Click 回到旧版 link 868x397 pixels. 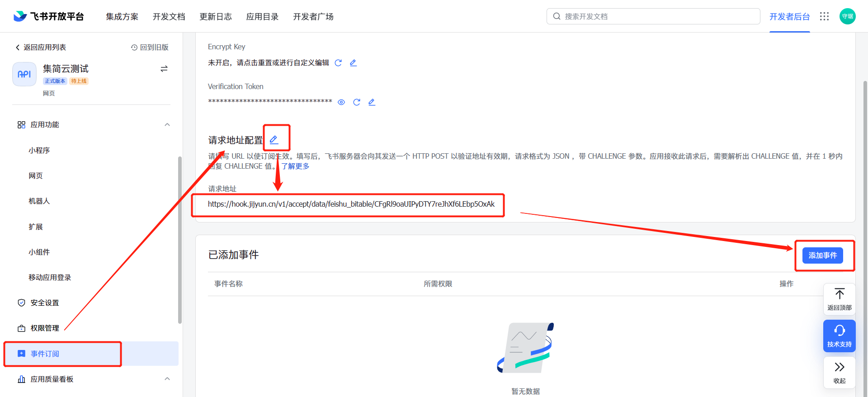tap(154, 47)
